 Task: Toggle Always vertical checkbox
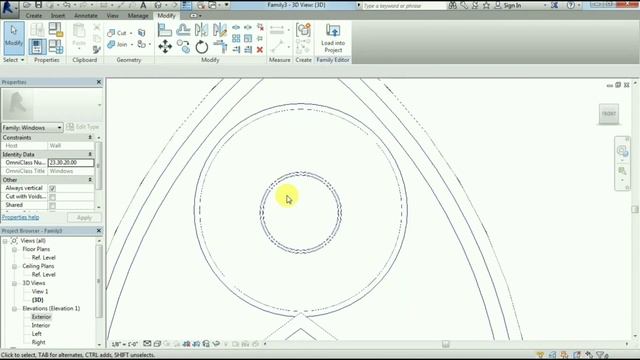[52, 188]
